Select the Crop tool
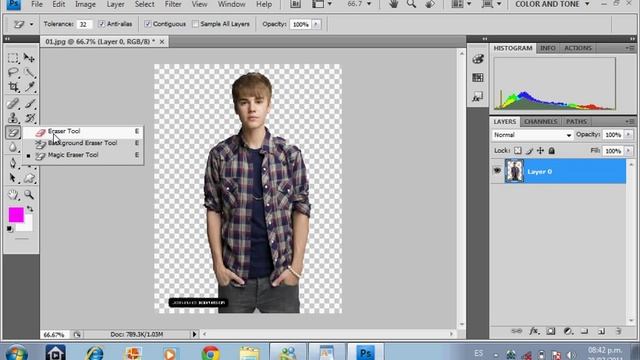Image resolution: width=640 pixels, height=360 pixels. tap(13, 87)
